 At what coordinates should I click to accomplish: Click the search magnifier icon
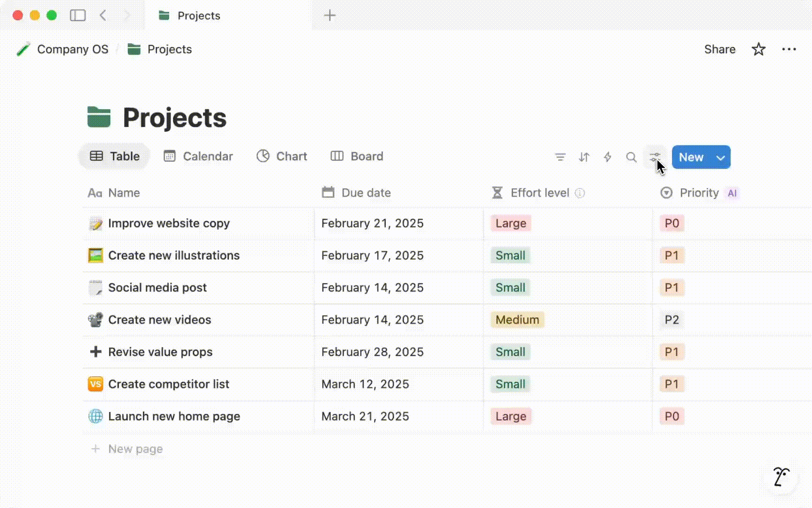[631, 157]
